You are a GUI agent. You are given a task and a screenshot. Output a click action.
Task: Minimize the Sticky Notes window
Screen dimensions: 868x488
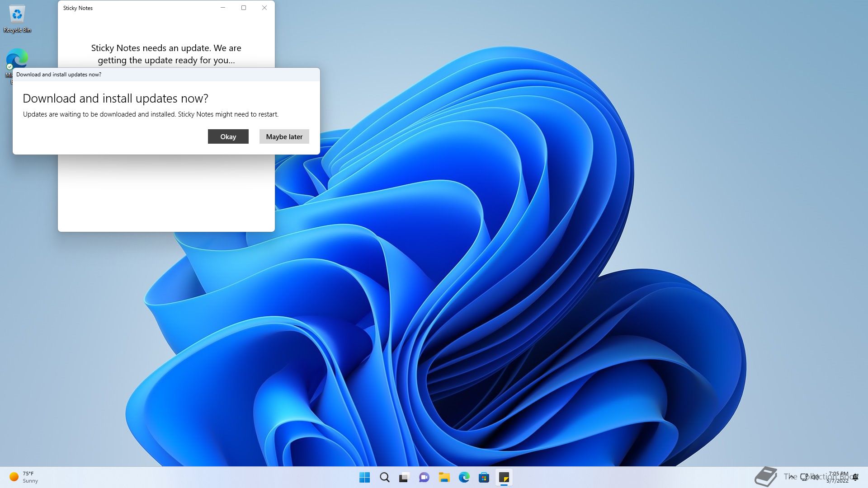223,8
